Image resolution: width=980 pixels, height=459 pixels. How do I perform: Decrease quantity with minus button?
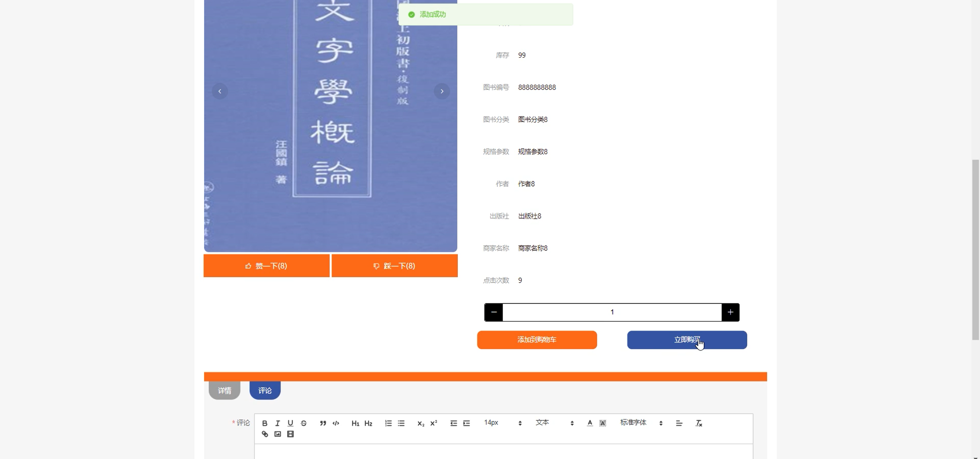point(494,312)
